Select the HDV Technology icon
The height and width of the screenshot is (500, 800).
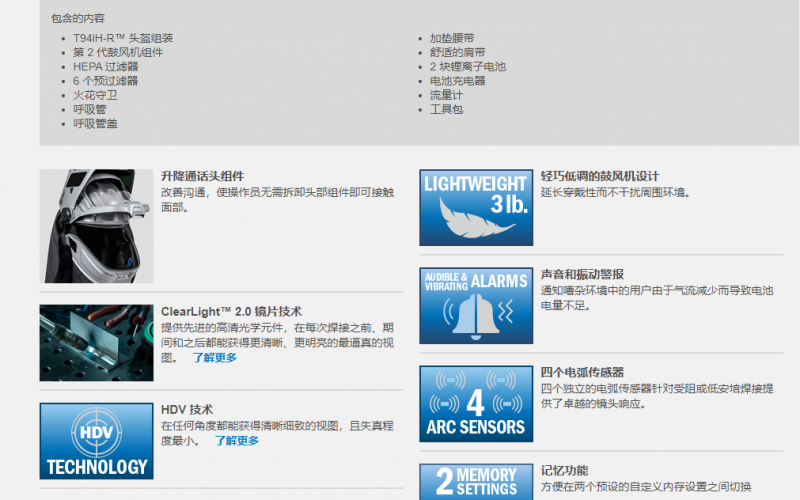96,441
